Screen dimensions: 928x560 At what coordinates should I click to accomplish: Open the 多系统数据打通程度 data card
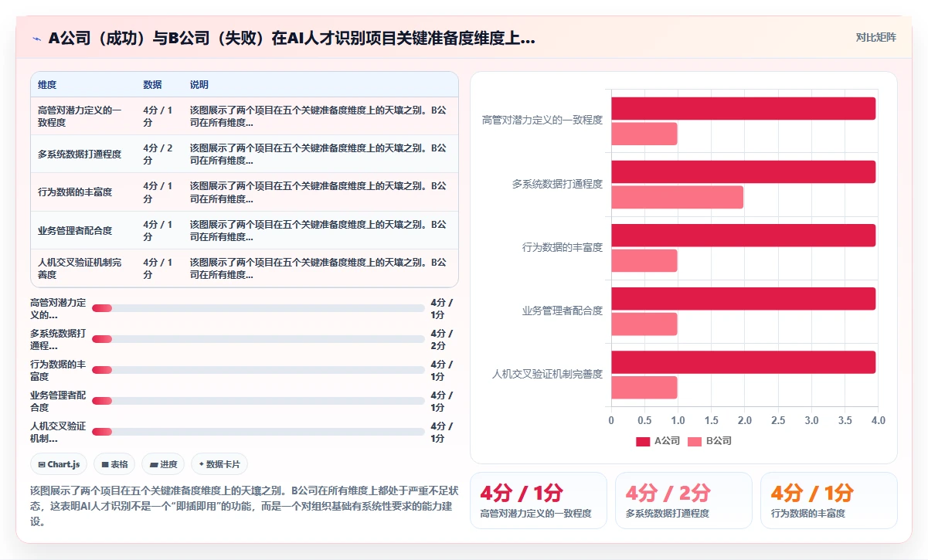click(x=684, y=501)
